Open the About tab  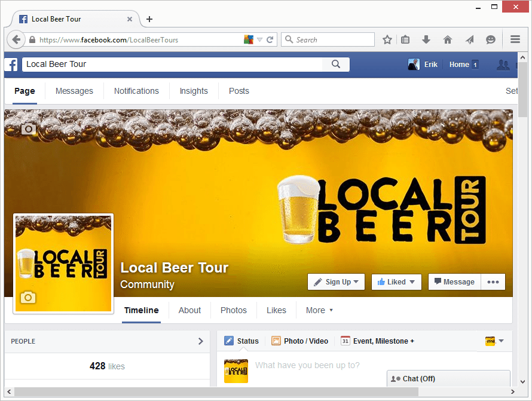(189, 310)
